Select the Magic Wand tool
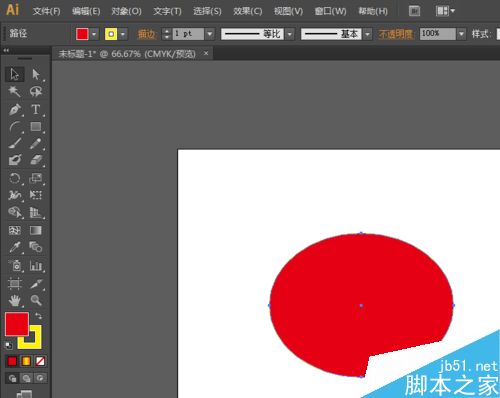 pyautogui.click(x=15, y=91)
